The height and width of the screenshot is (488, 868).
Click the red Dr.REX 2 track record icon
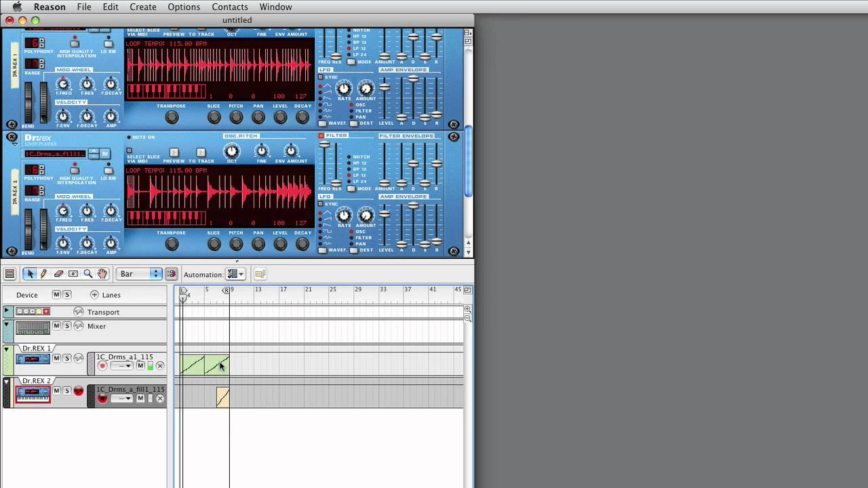tap(79, 390)
